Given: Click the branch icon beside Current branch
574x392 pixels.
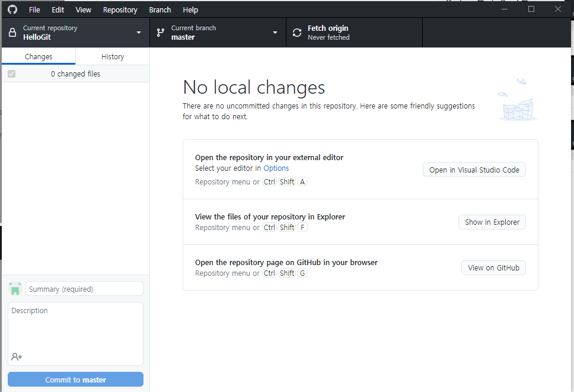Looking at the screenshot, I should (x=160, y=33).
